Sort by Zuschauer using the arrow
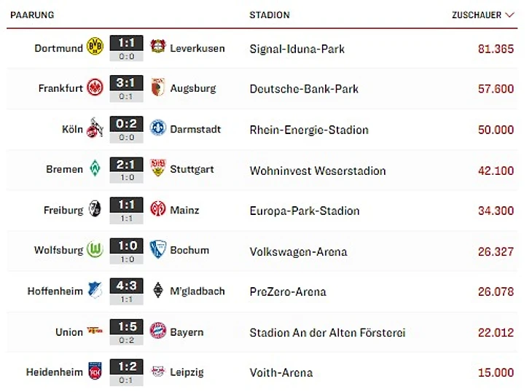Viewport: 532px width, 392px height. click(509, 15)
